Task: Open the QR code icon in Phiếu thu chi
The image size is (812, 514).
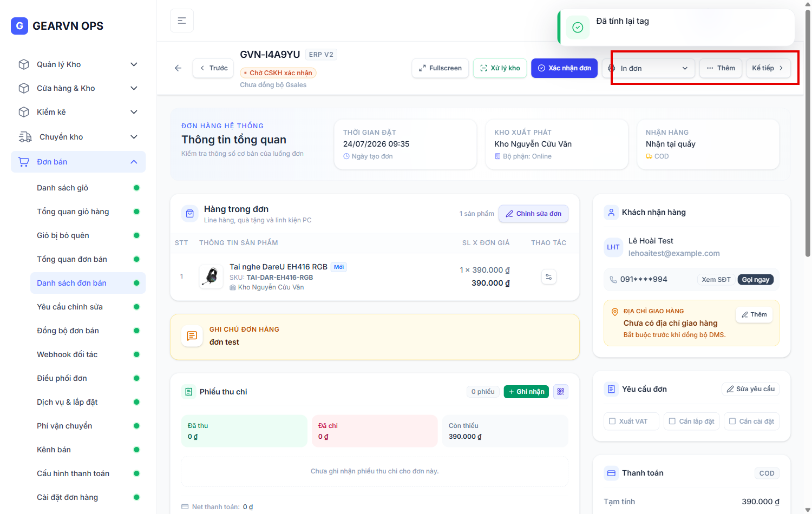Action: [x=561, y=392]
